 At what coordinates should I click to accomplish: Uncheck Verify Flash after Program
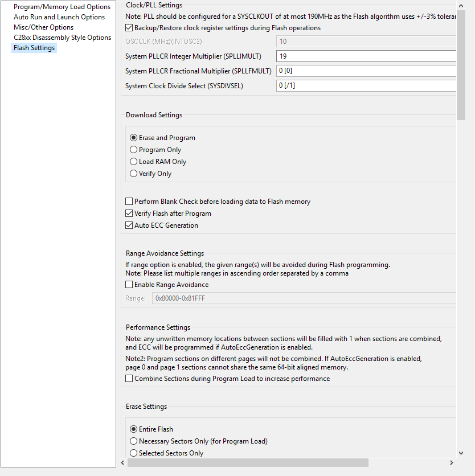click(x=129, y=214)
